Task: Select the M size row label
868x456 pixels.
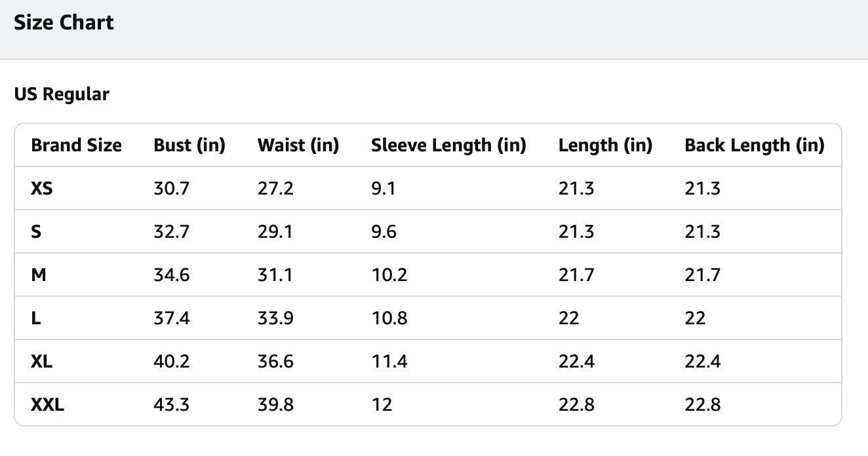Action: point(39,275)
